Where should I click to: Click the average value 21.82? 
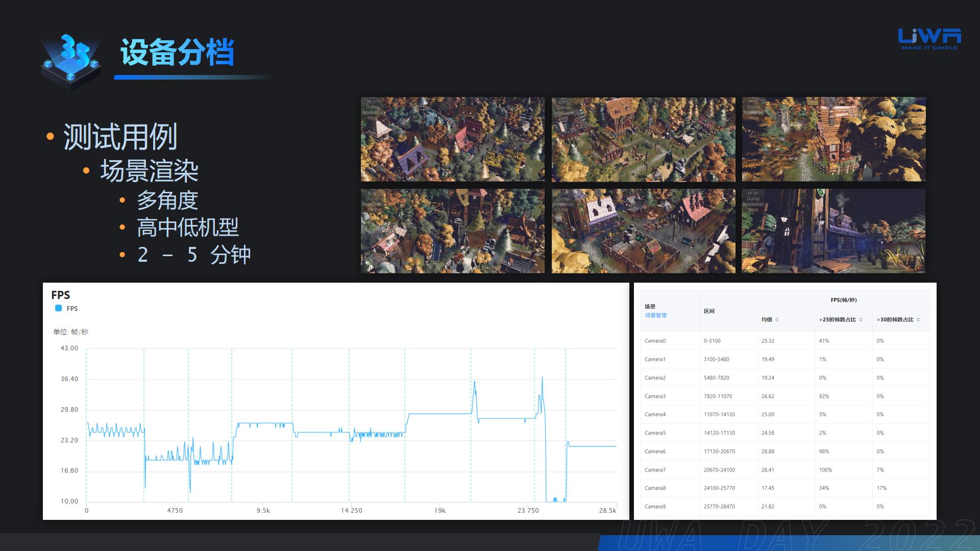pyautogui.click(x=768, y=507)
